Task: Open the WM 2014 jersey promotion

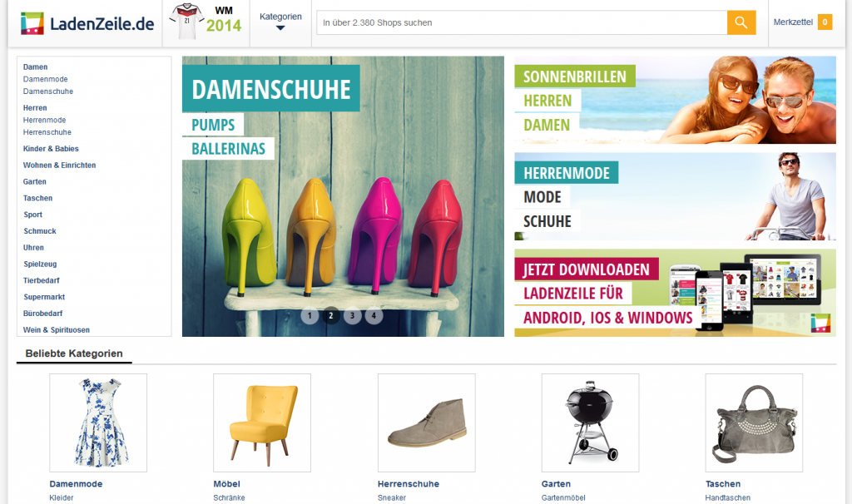Action: click(206, 22)
